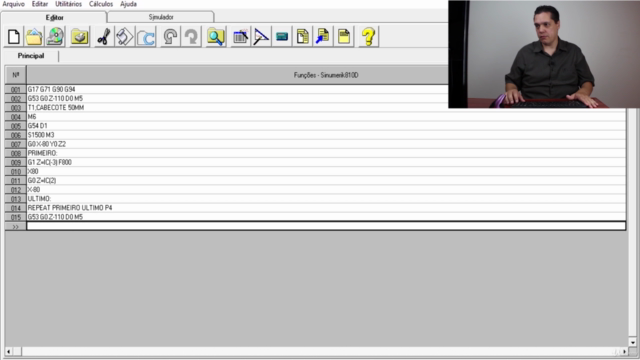Click line 'T1;CABECOTE 50MM'
The height and width of the screenshot is (360, 640).
click(x=326, y=108)
